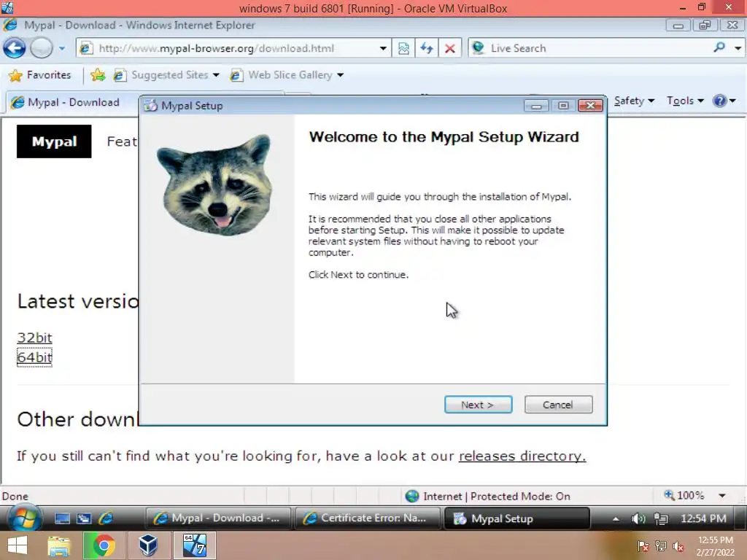Click the zoom level 100% button

click(684, 495)
